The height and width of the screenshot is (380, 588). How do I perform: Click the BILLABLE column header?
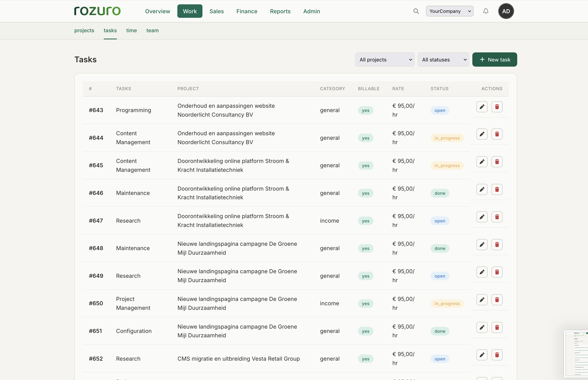369,89
